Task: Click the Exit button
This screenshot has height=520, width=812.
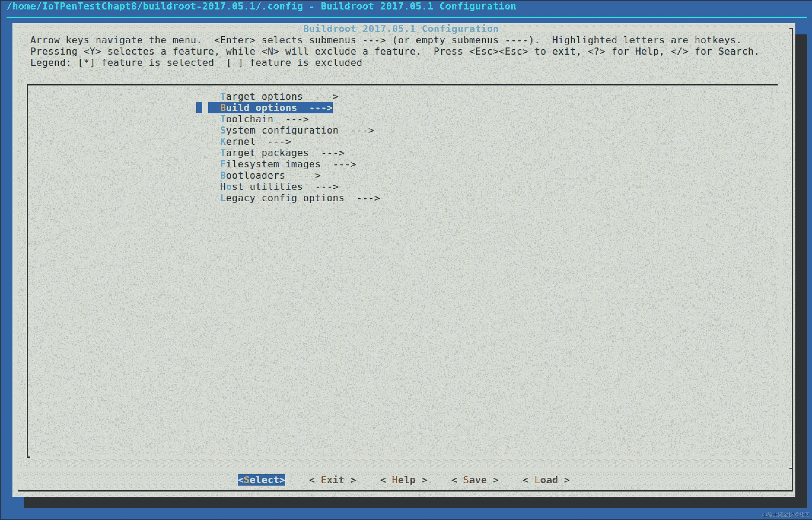Action: pos(333,480)
